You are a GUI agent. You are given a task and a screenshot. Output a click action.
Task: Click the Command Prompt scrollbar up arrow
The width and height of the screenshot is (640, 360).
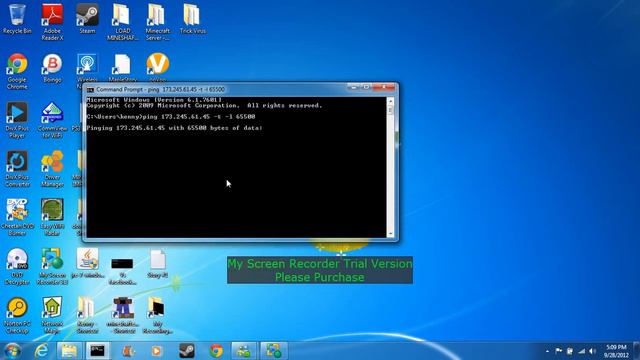click(x=390, y=101)
